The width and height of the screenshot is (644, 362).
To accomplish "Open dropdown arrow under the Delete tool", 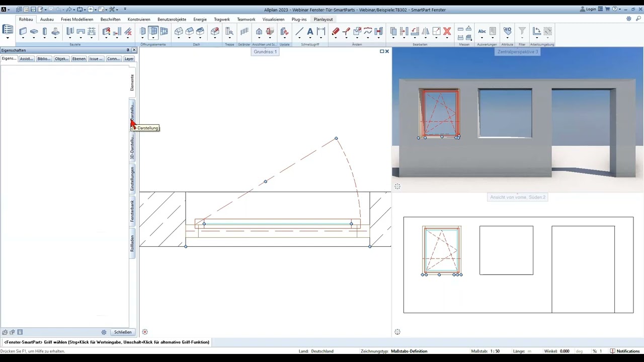I will click(x=447, y=38).
